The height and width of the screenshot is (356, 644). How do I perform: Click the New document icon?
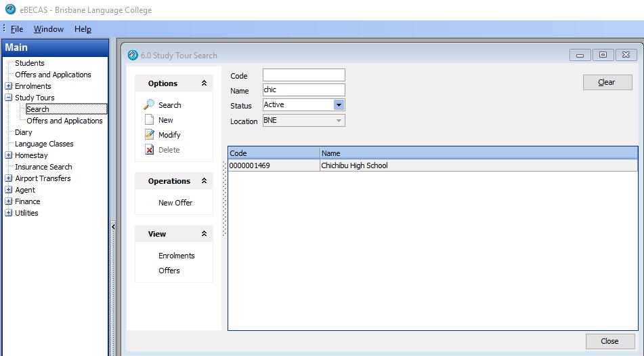[149, 120]
